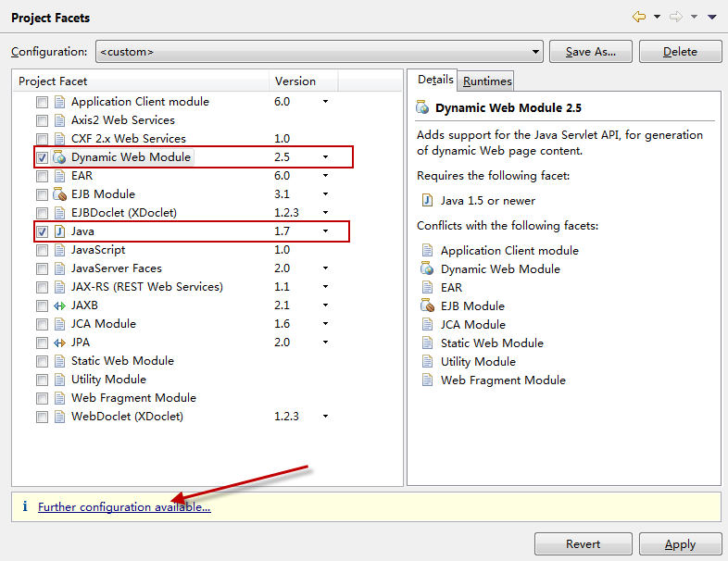Open version dropdown for Dynamic Web Module 2.5
The width and height of the screenshot is (728, 561).
(325, 157)
